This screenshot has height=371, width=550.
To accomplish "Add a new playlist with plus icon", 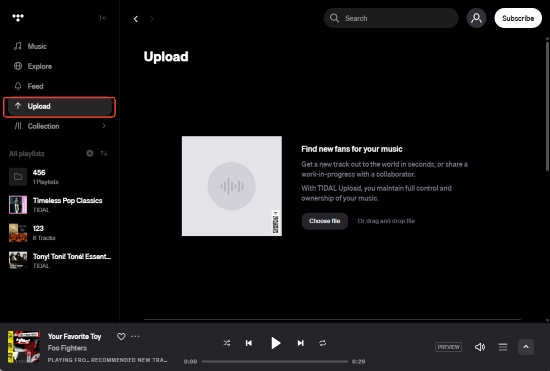I will coord(90,153).
